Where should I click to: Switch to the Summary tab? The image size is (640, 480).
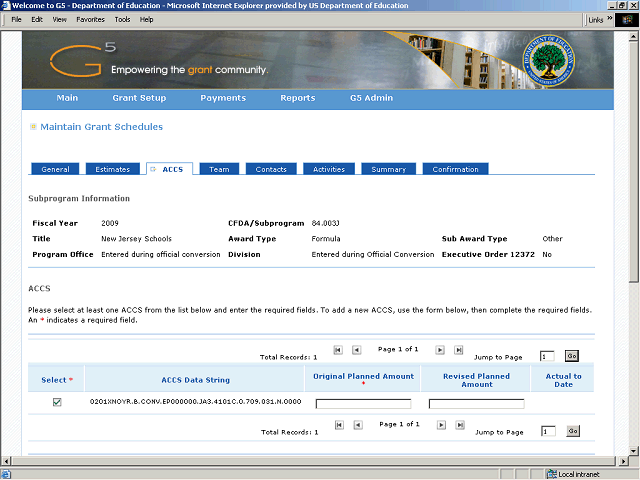point(389,169)
